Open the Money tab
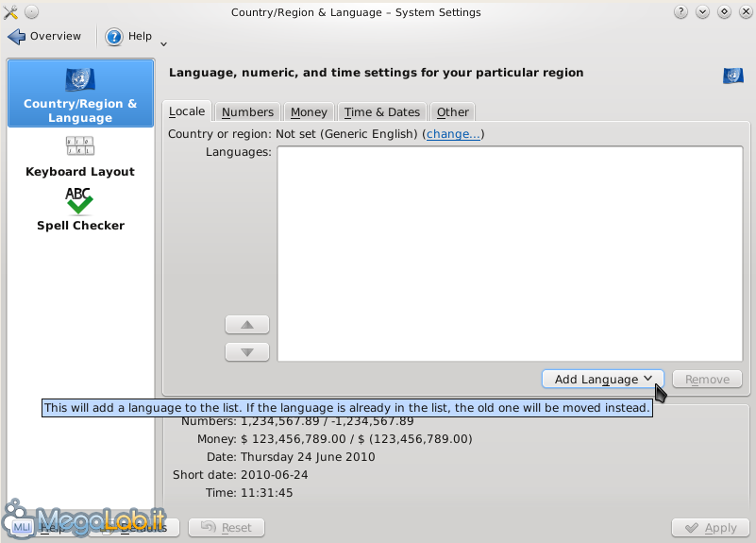Image resolution: width=756 pixels, height=543 pixels. coord(309,111)
